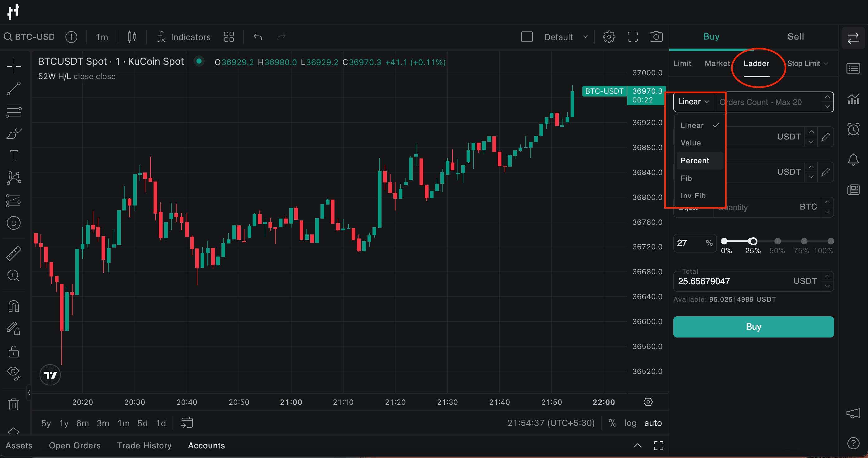Click the add symbol plus icon
868x458 pixels.
click(71, 37)
